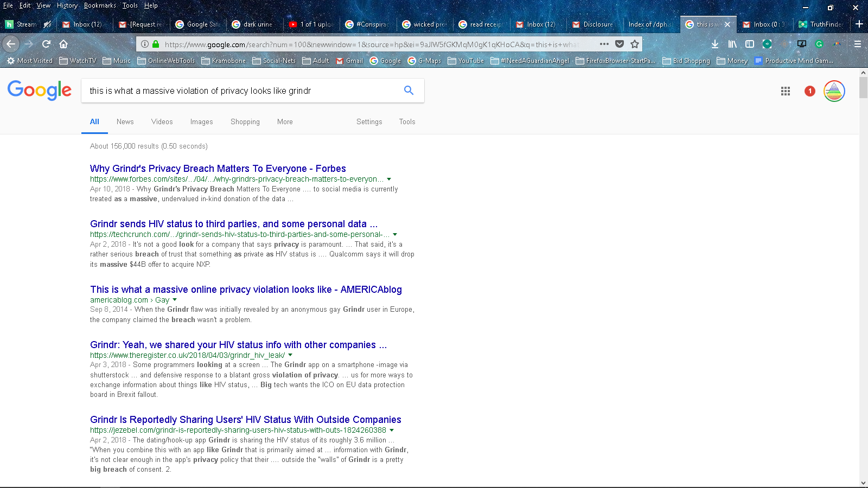Open the Google apps grid
Viewport: 868px width, 488px height.
point(786,91)
